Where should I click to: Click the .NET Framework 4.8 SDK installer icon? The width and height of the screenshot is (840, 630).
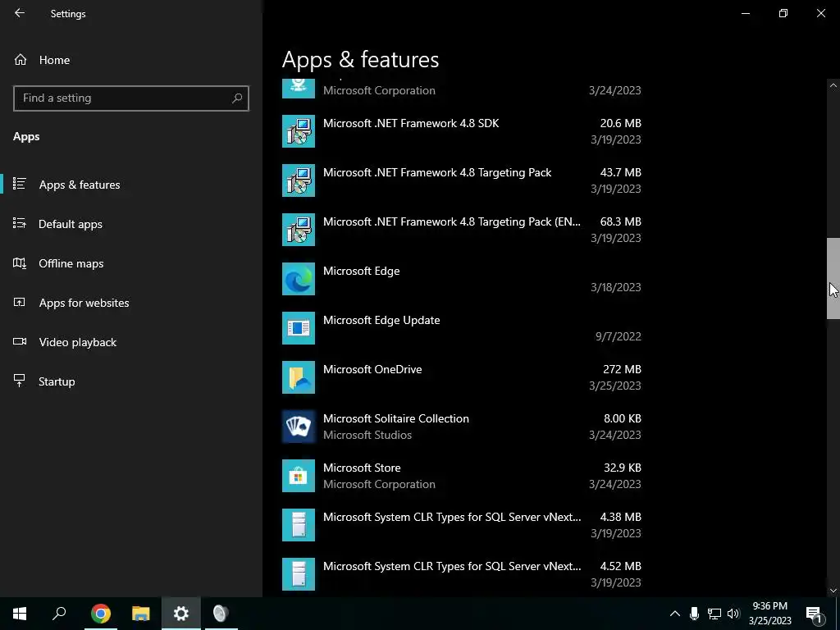[x=299, y=131]
